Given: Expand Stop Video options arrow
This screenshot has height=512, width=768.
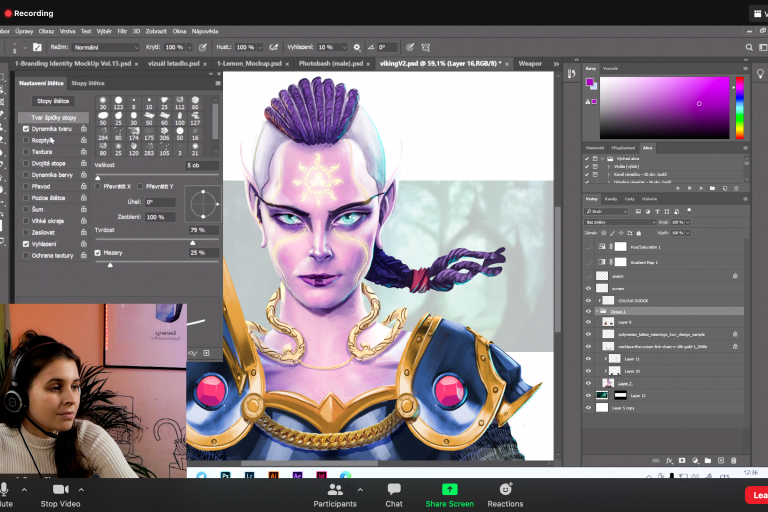Looking at the screenshot, I should click(x=81, y=489).
